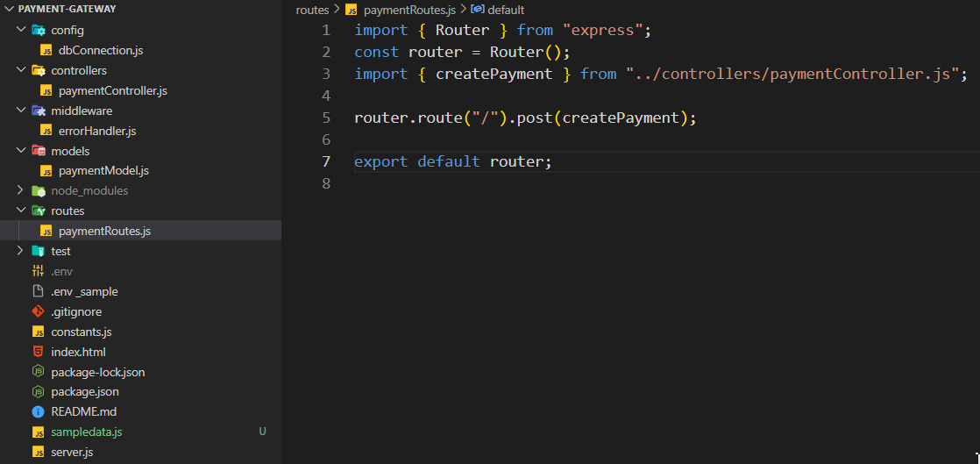The image size is (980, 464).
Task: Click the symbol icon before default breadcrumb
Action: tap(478, 10)
